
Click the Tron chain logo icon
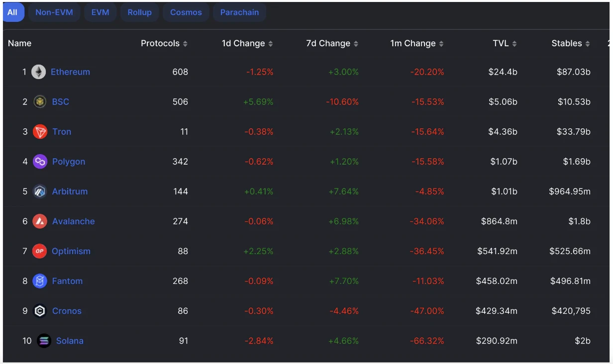40,132
